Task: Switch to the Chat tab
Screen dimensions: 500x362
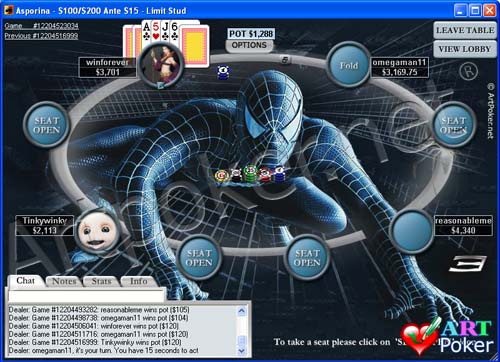Action: coord(25,281)
